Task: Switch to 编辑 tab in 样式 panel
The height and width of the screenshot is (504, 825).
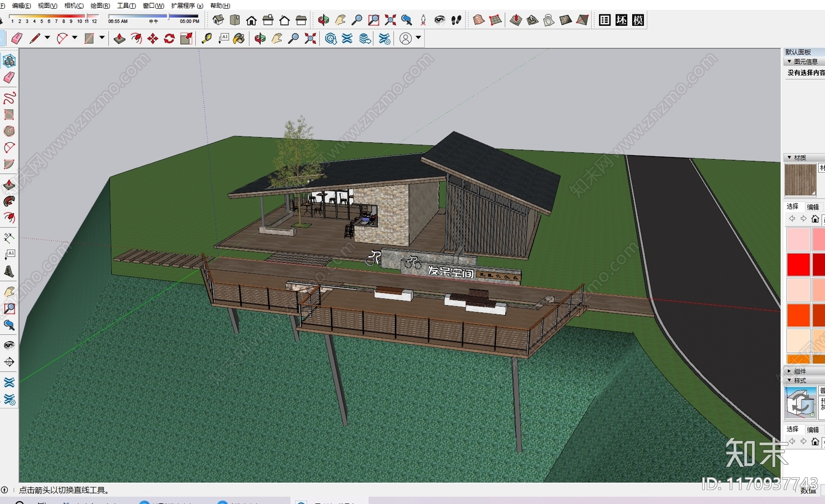Action: pos(813,429)
